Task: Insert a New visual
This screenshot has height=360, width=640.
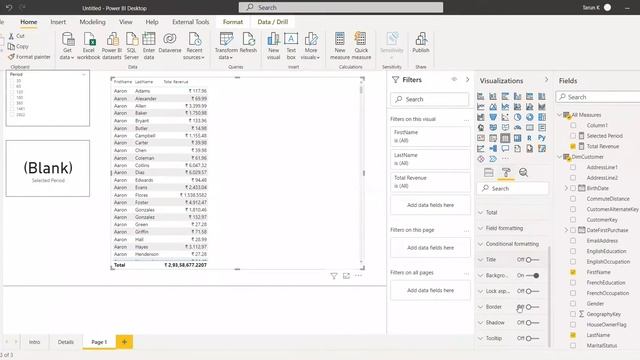Action: tap(273, 46)
